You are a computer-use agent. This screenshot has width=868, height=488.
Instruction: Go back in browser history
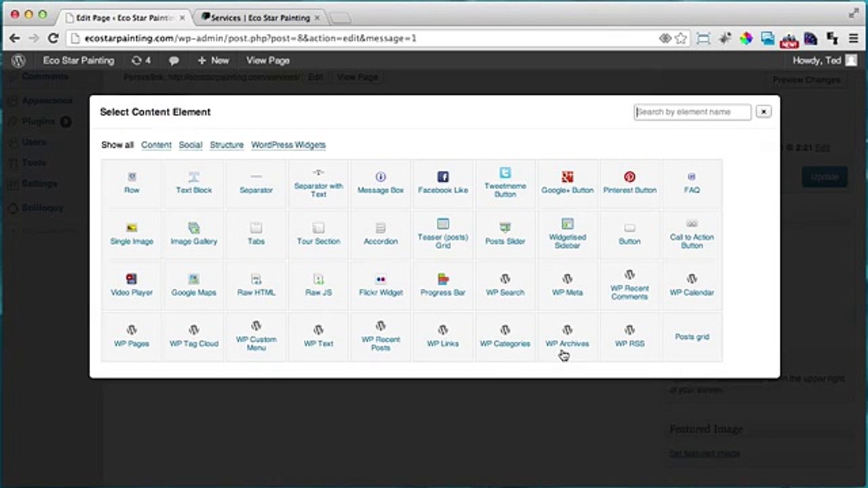15,39
